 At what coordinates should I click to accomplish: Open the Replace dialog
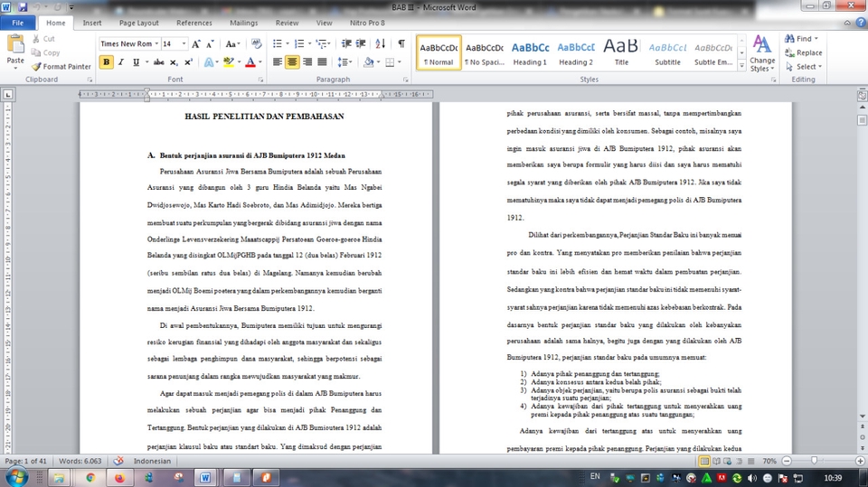tap(803, 52)
